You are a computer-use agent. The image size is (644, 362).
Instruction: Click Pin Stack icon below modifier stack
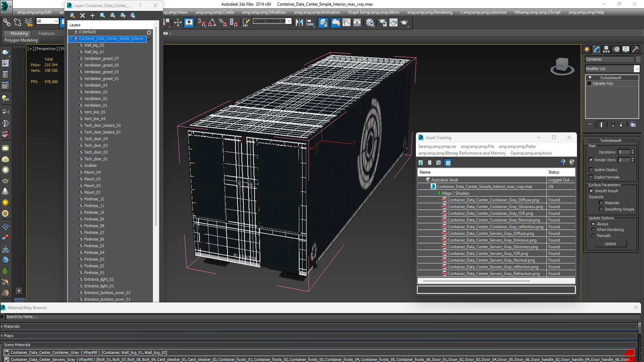coord(590,125)
